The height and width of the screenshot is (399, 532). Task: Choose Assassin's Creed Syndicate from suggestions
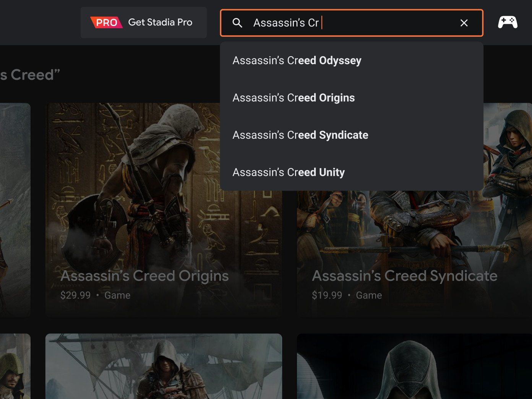pyautogui.click(x=300, y=135)
